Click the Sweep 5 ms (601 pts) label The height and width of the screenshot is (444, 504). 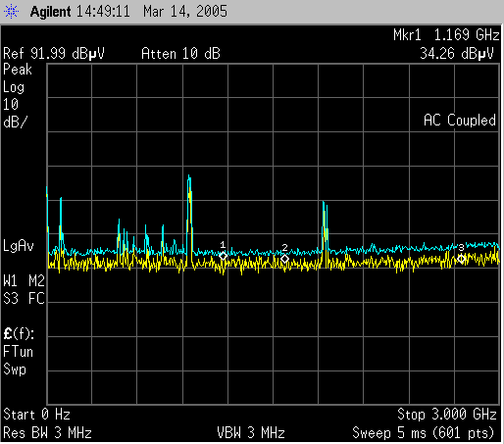424,433
